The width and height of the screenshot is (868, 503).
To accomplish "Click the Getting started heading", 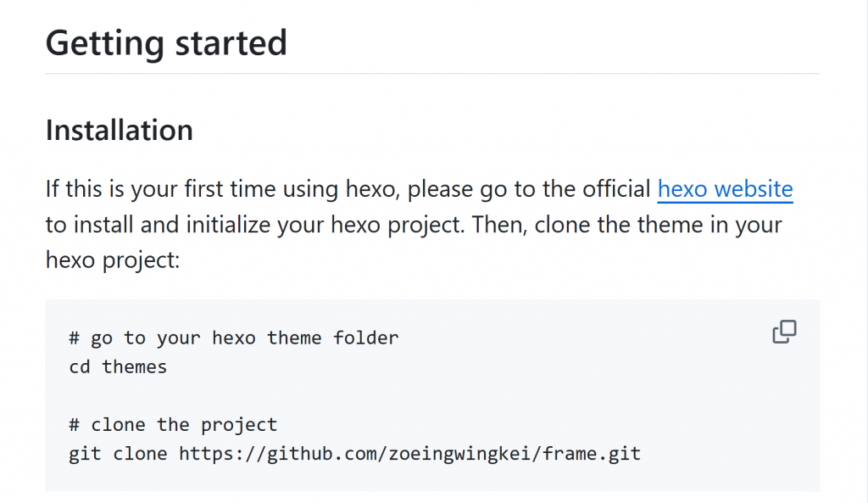I will coord(166,42).
